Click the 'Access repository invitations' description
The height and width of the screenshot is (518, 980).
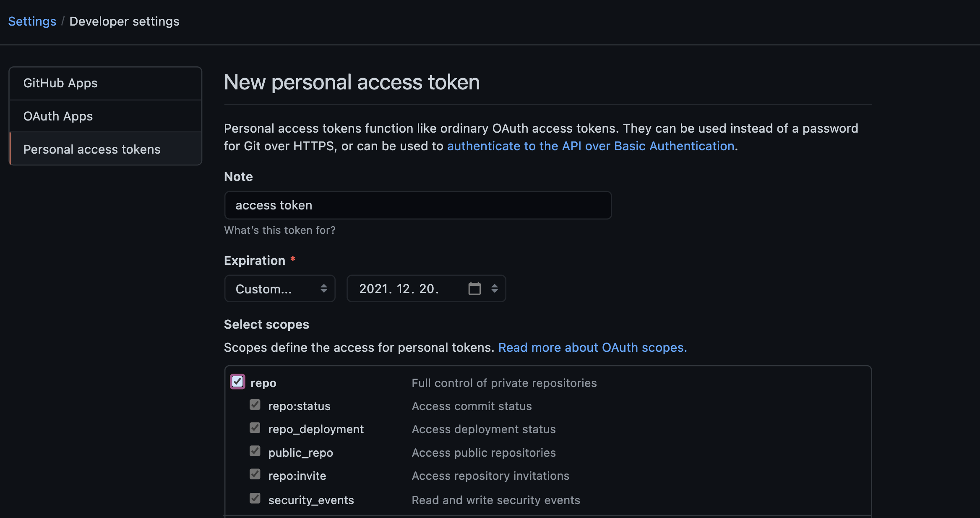coord(490,476)
